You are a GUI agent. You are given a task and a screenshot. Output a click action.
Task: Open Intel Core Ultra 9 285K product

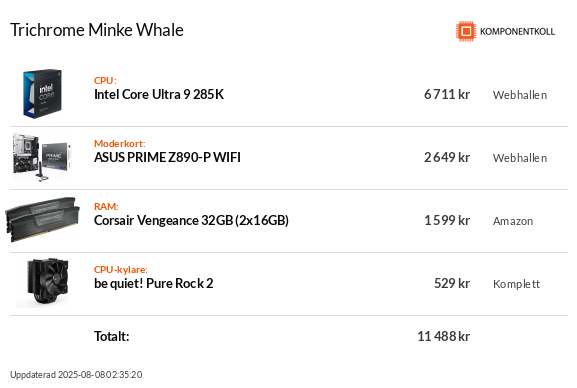(159, 95)
